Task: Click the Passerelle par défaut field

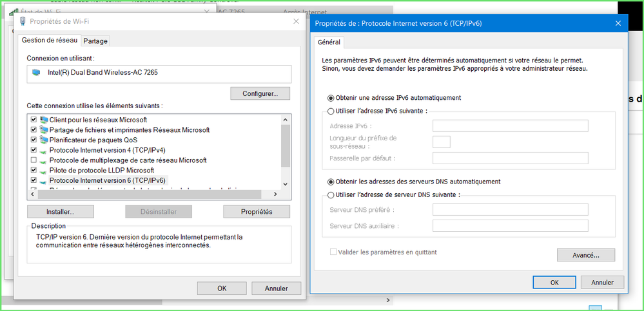Action: (510, 158)
